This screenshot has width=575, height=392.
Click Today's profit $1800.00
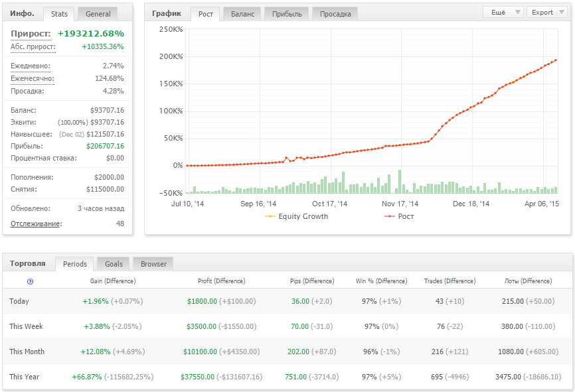tap(202, 302)
